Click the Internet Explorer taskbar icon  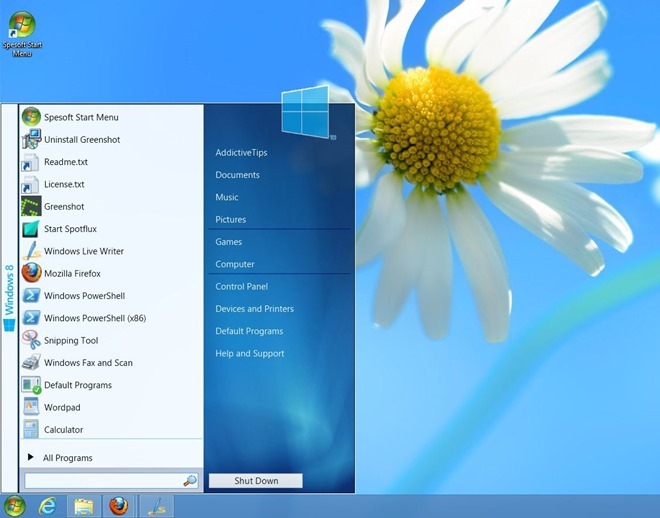(47, 506)
